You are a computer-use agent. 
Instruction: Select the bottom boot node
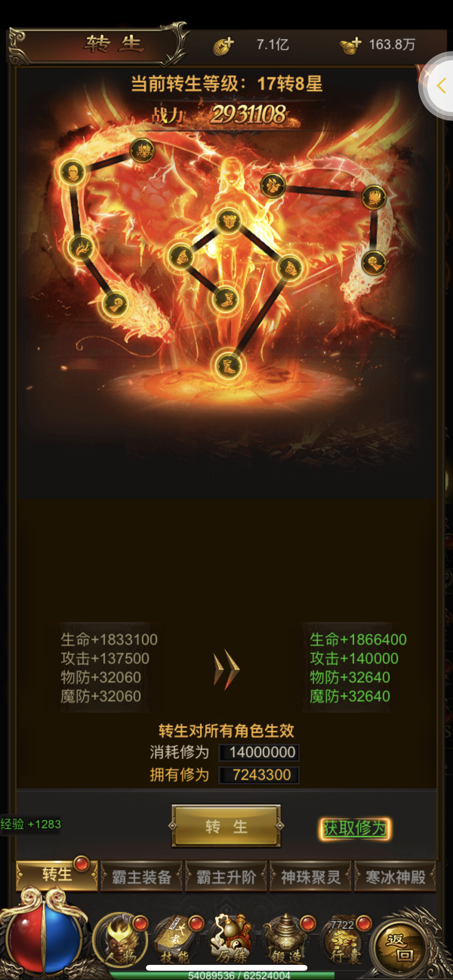pos(228,365)
